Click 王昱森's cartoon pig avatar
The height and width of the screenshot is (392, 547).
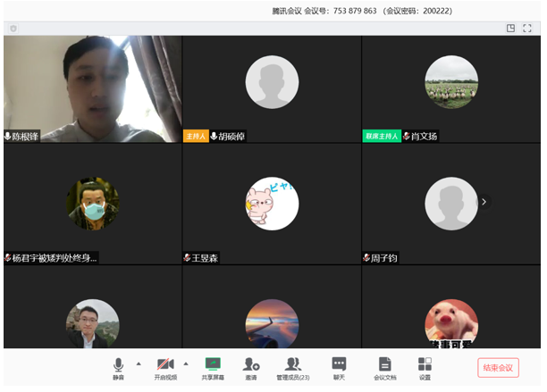[272, 204]
